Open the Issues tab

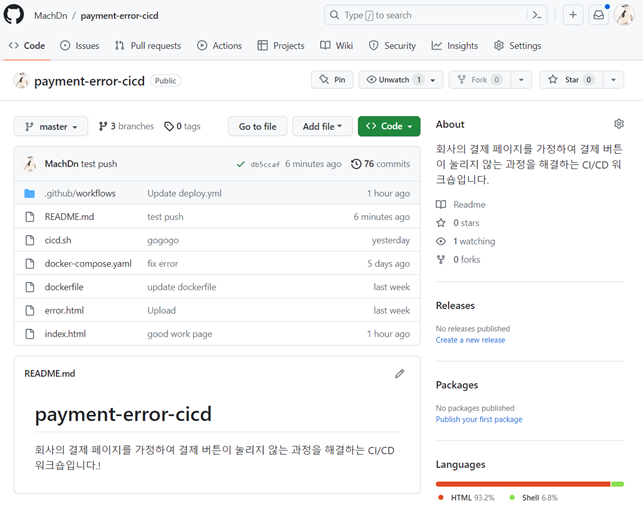[x=80, y=46]
